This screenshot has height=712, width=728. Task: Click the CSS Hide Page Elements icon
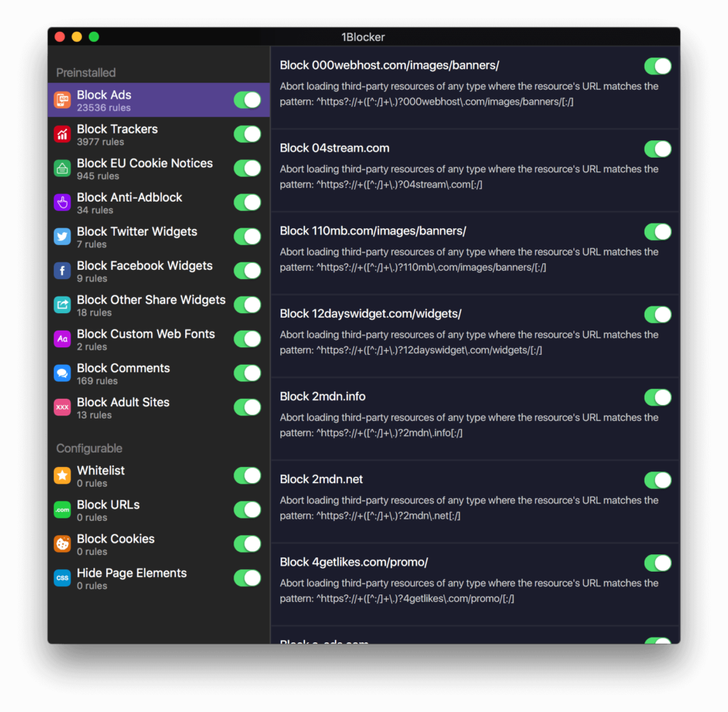pos(61,578)
